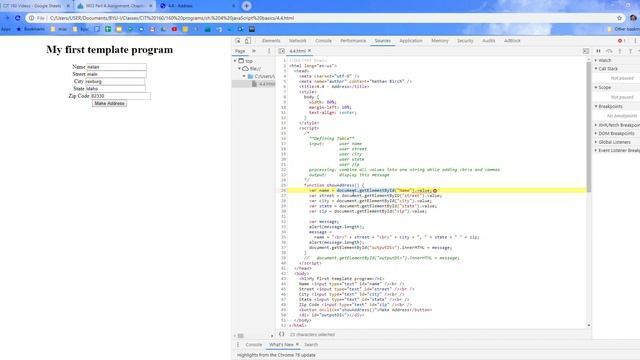Toggle the device toolbar icon
640x360 pixels.
pos(248,41)
